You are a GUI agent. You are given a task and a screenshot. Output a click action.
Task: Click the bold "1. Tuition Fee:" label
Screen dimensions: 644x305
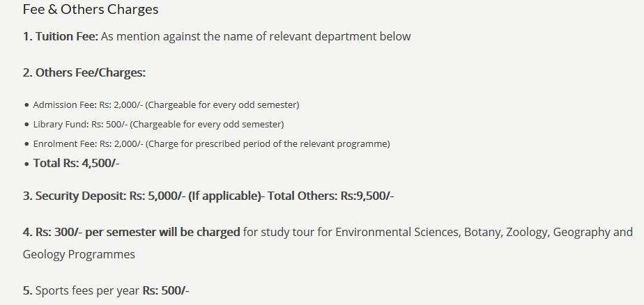(x=60, y=36)
